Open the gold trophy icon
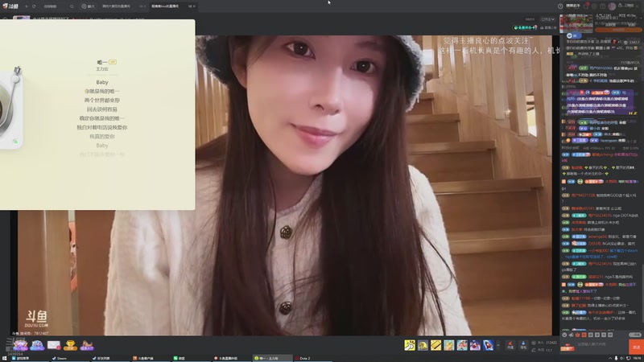 coord(70,345)
